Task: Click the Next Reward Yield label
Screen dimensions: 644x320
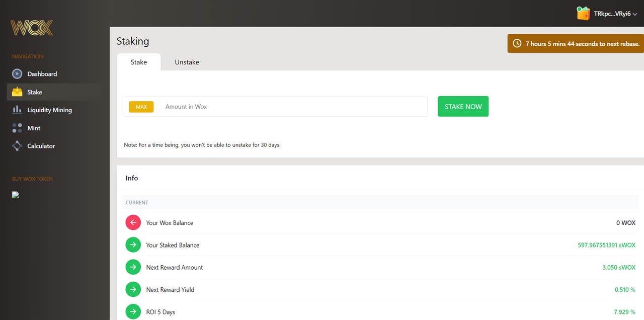Action: click(170, 290)
